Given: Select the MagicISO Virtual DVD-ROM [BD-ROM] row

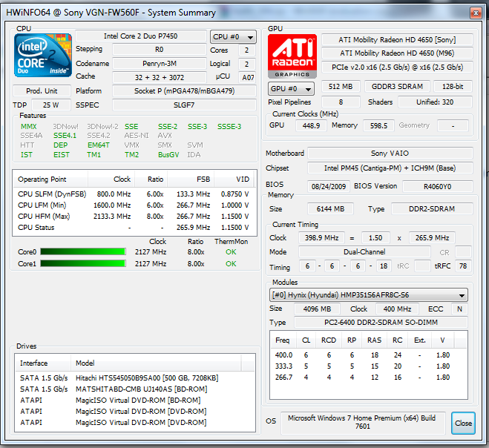Looking at the screenshot, I should tap(135, 400).
